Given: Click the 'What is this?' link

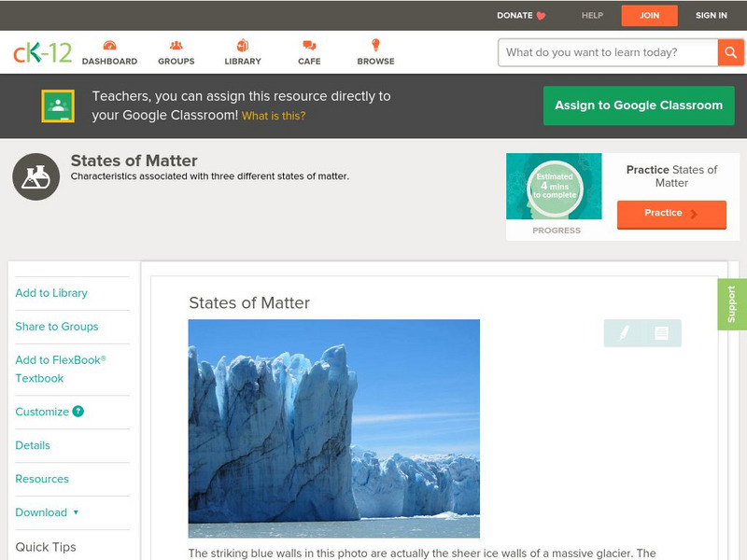Looking at the screenshot, I should point(274,116).
